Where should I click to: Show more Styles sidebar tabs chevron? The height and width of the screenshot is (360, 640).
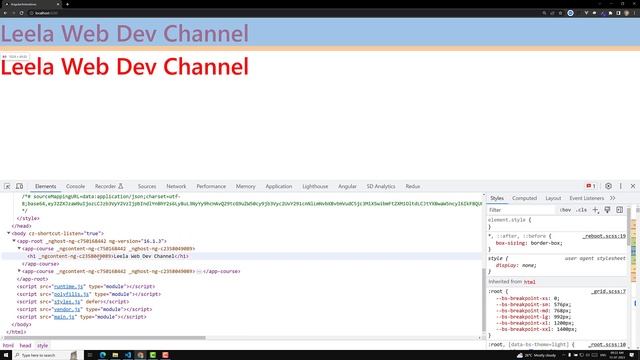pyautogui.click(x=613, y=198)
